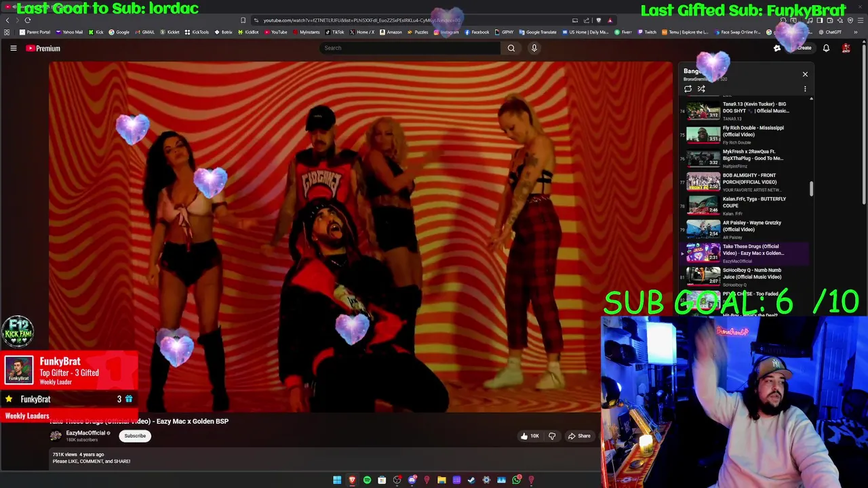Open the ChatGPT bookmark
868x488 pixels.
click(831, 32)
